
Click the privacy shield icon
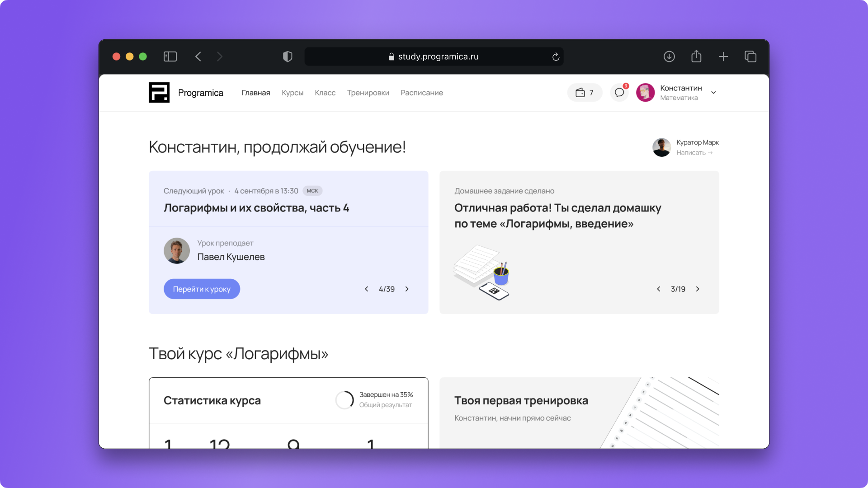[288, 56]
